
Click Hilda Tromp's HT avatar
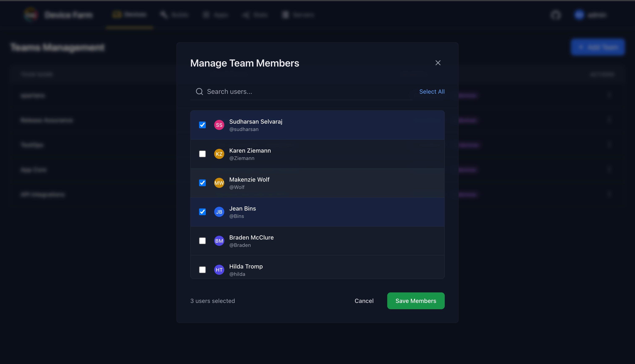point(219,270)
